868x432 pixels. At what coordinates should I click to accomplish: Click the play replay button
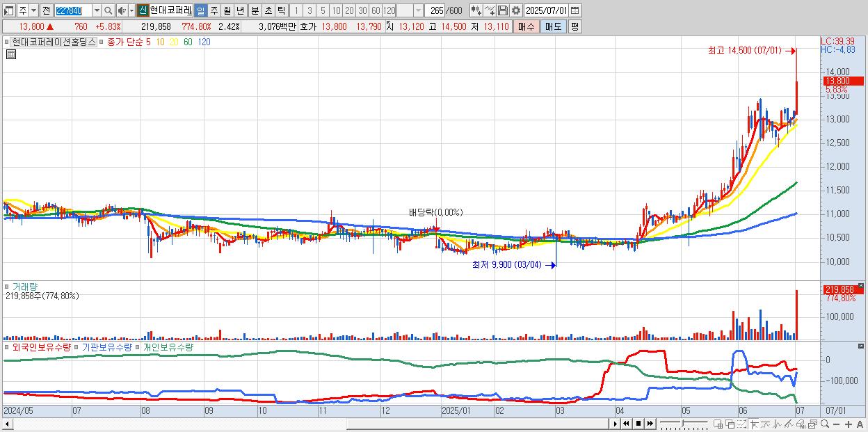616,424
